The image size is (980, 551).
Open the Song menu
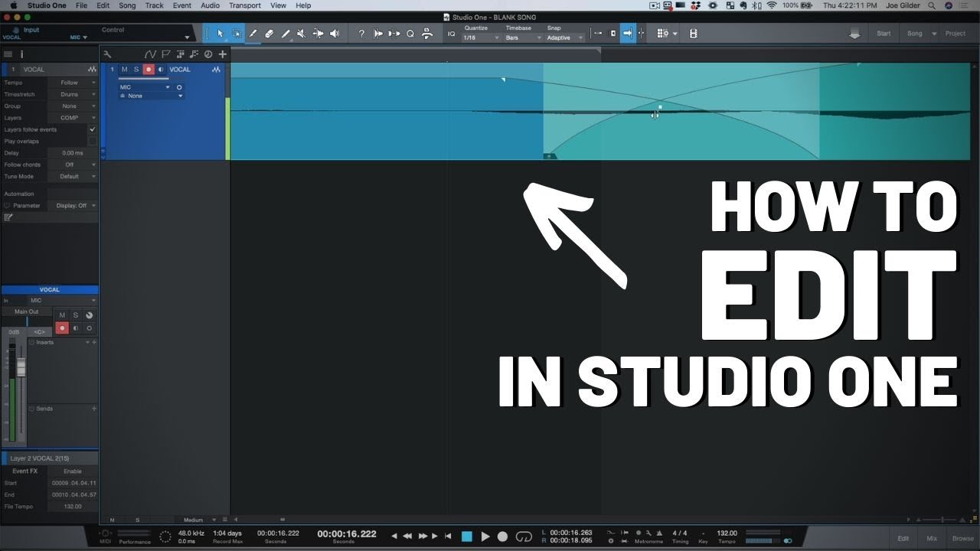pyautogui.click(x=127, y=5)
